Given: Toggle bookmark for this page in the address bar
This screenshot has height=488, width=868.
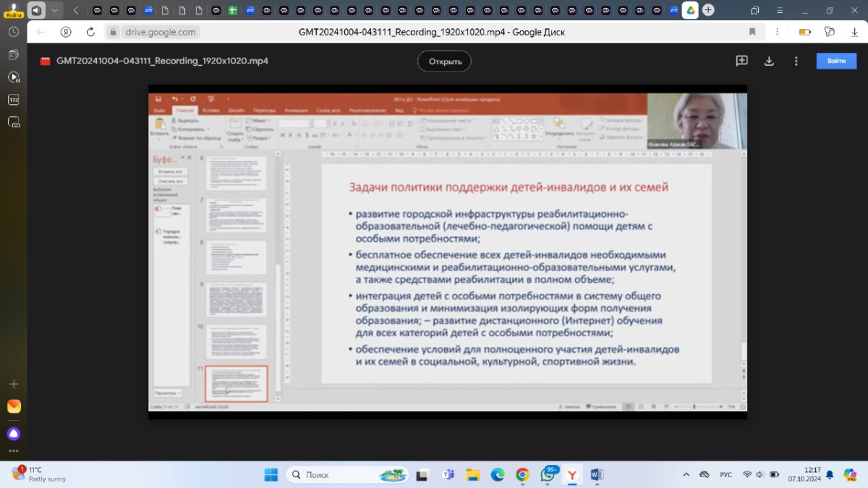Looking at the screenshot, I should (752, 32).
